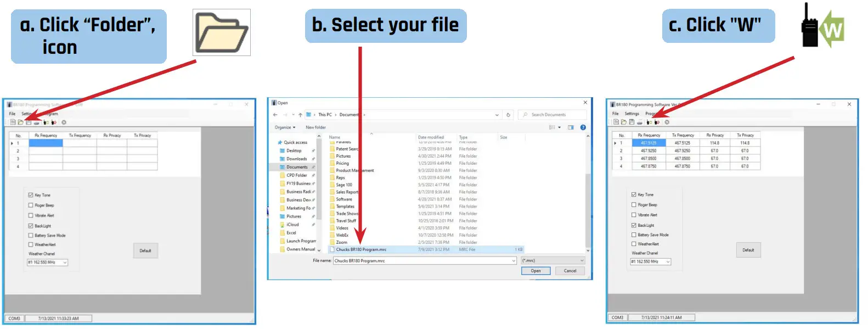The height and width of the screenshot is (329, 868).
Task: Click the print icon in filled-table BR180 window
Action: tap(639, 122)
